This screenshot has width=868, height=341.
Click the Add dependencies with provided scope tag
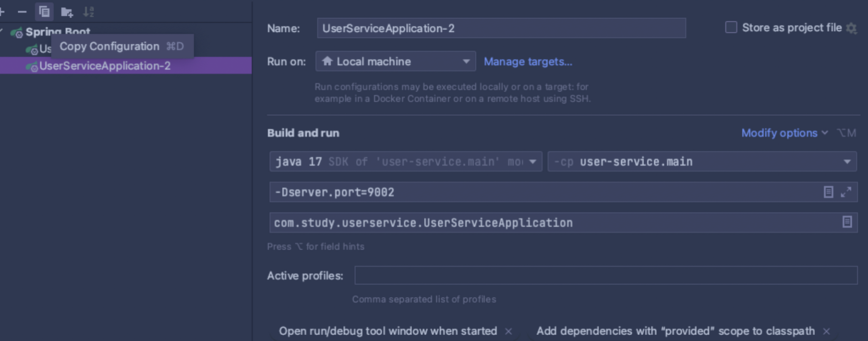click(675, 331)
